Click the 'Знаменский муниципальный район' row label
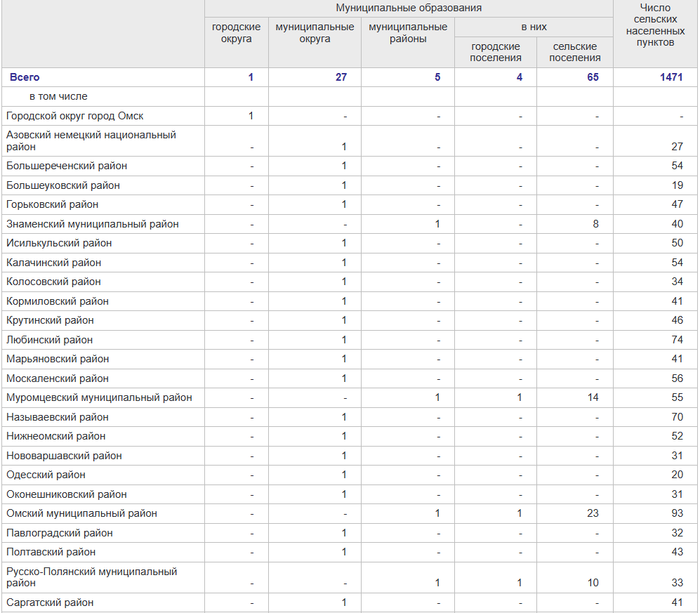The width and height of the screenshot is (700, 613). (93, 224)
